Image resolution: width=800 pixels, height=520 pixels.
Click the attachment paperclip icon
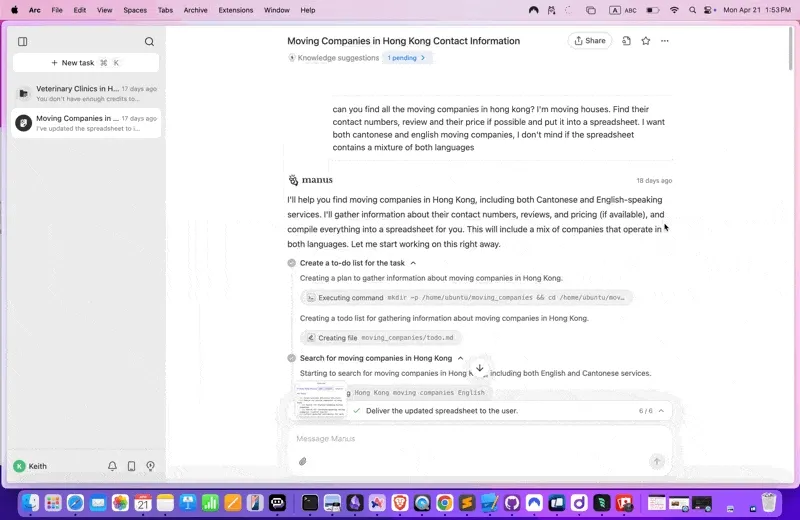pyautogui.click(x=302, y=462)
